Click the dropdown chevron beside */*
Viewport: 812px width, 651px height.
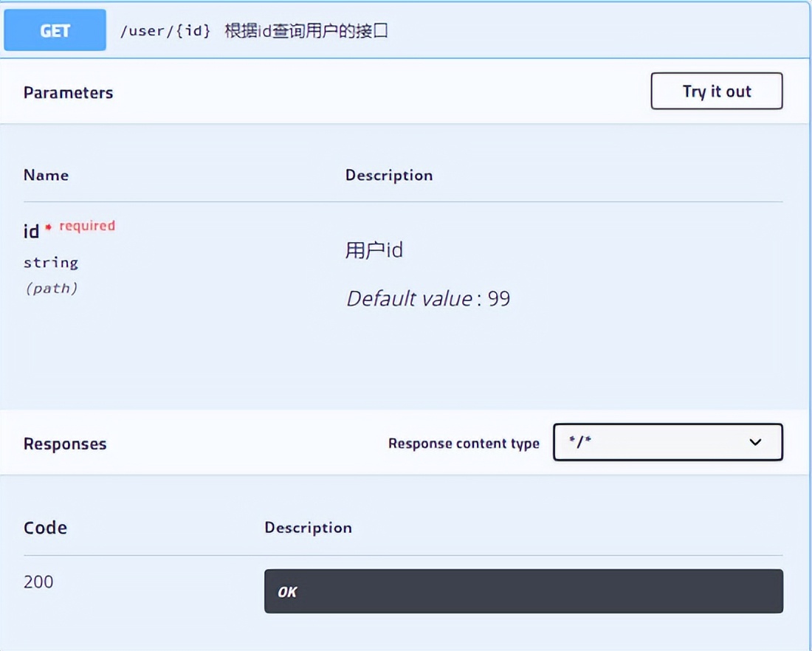[754, 441]
